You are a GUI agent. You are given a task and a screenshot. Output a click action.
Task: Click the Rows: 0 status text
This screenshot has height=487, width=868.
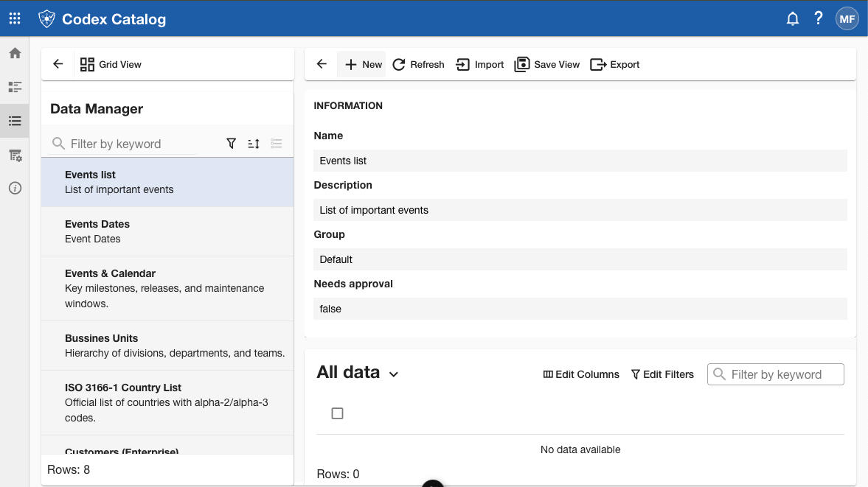pos(338,474)
